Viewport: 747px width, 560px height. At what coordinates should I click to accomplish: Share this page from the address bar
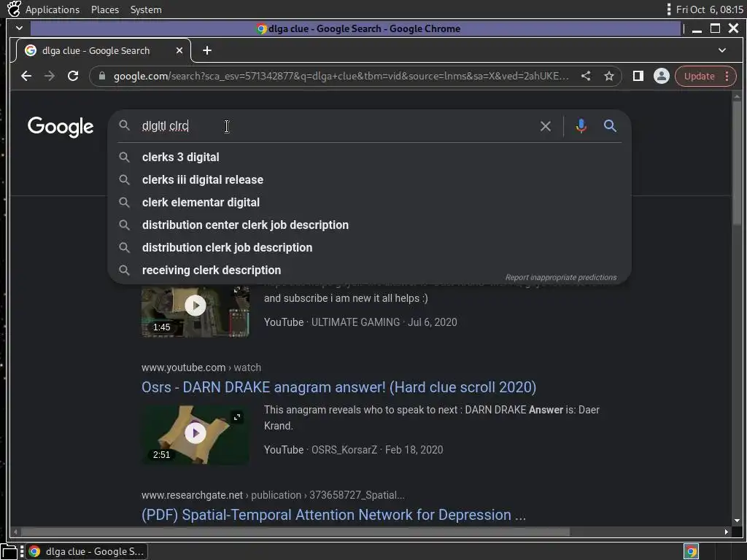point(586,76)
